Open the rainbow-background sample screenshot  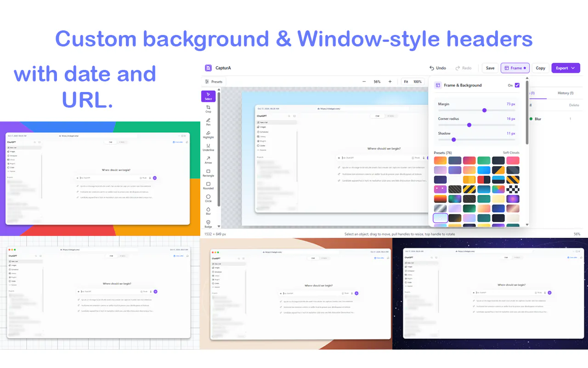tap(100, 178)
